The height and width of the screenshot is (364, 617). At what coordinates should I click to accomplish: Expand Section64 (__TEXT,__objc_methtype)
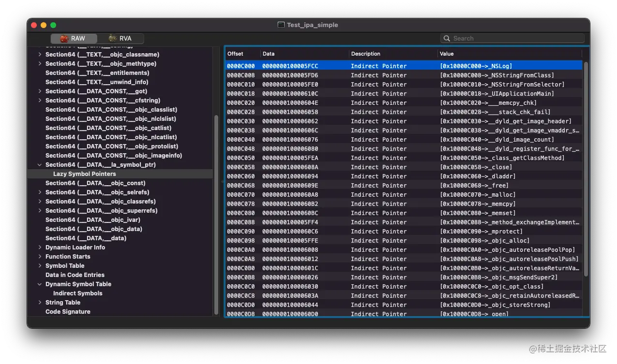40,64
